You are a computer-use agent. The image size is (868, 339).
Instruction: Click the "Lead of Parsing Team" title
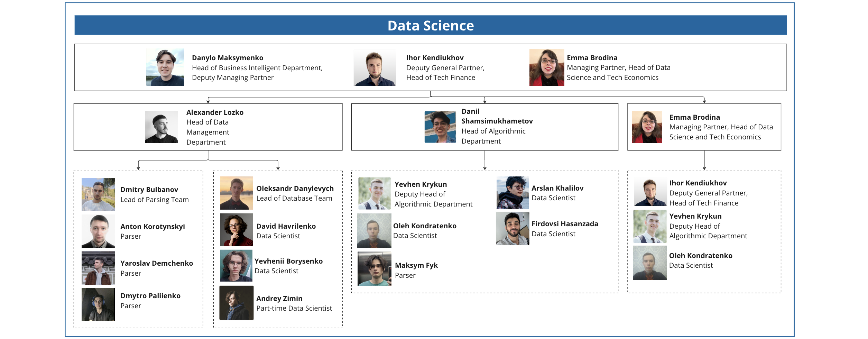coord(154,200)
